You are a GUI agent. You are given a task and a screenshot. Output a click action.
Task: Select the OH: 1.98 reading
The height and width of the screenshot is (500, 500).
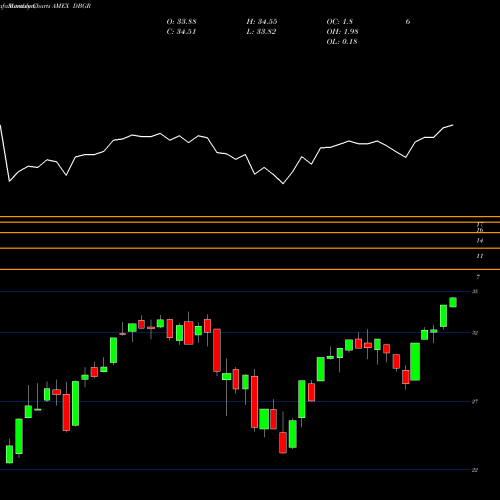click(342, 32)
